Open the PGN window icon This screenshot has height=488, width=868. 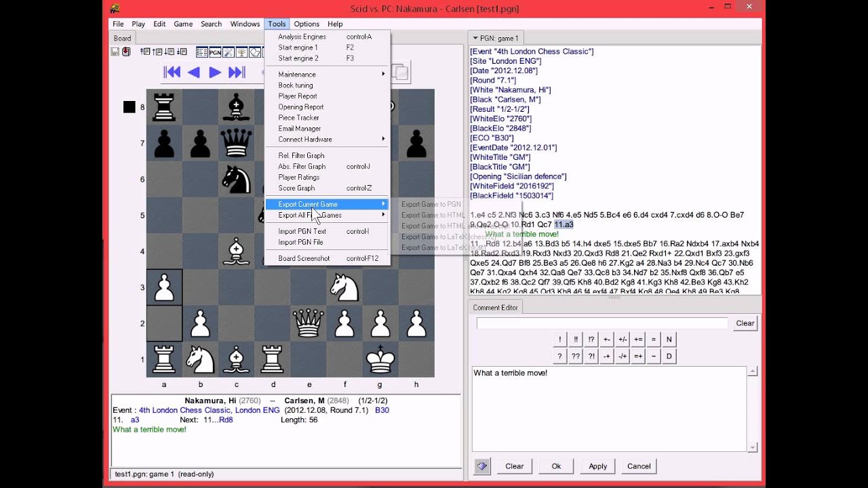[x=215, y=52]
